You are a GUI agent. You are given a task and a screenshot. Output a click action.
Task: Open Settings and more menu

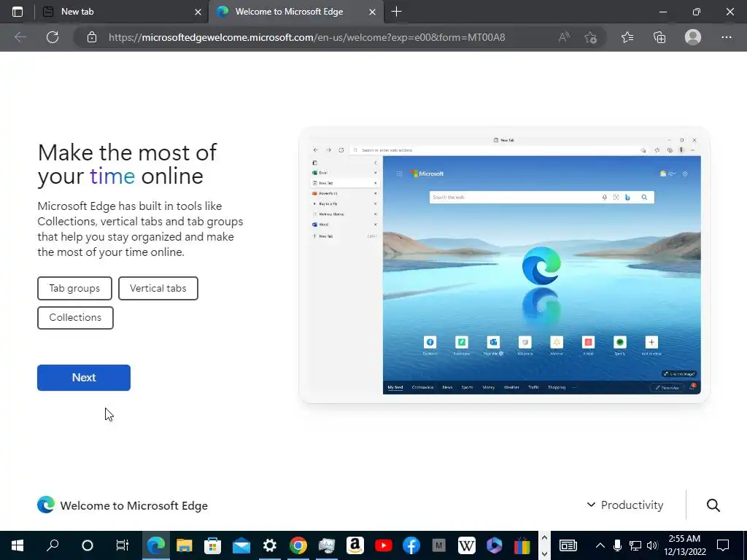tap(726, 37)
